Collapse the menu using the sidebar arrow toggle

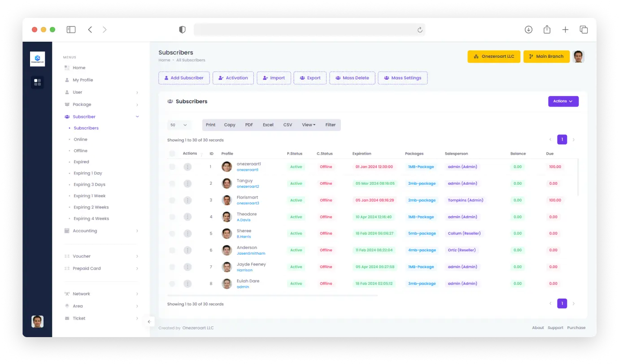pyautogui.click(x=149, y=321)
